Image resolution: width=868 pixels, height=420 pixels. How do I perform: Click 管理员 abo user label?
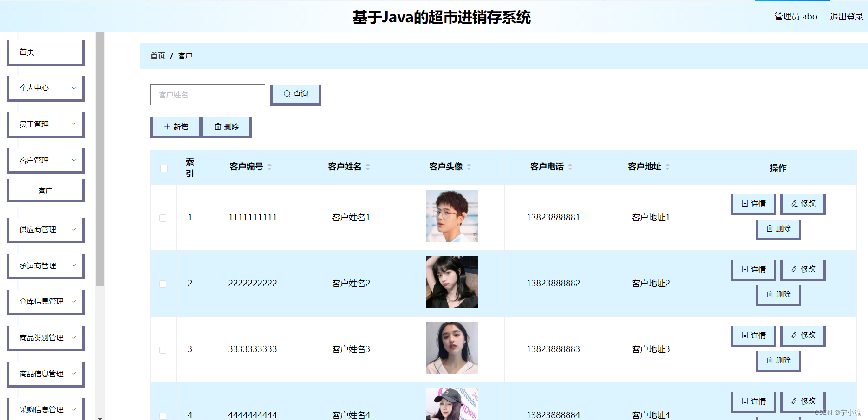point(796,17)
